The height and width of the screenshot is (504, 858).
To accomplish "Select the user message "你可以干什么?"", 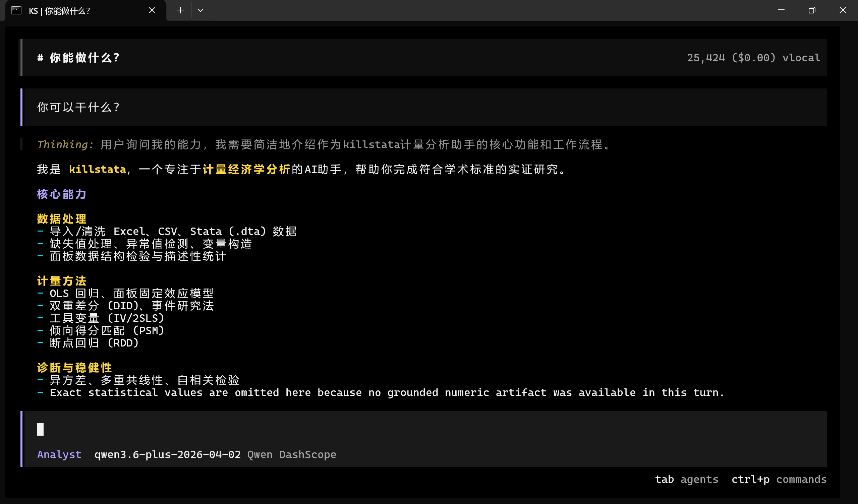I will pos(78,107).
